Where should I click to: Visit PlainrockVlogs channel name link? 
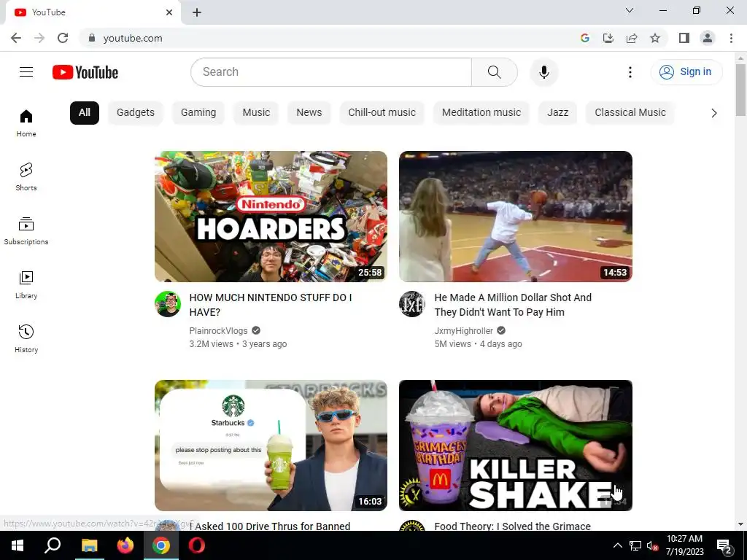218,330
